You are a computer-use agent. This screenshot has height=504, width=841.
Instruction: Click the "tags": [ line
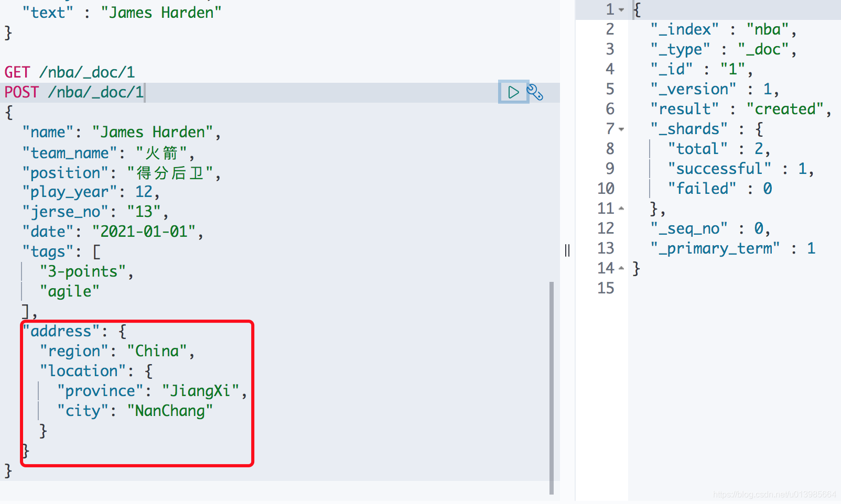click(61, 251)
